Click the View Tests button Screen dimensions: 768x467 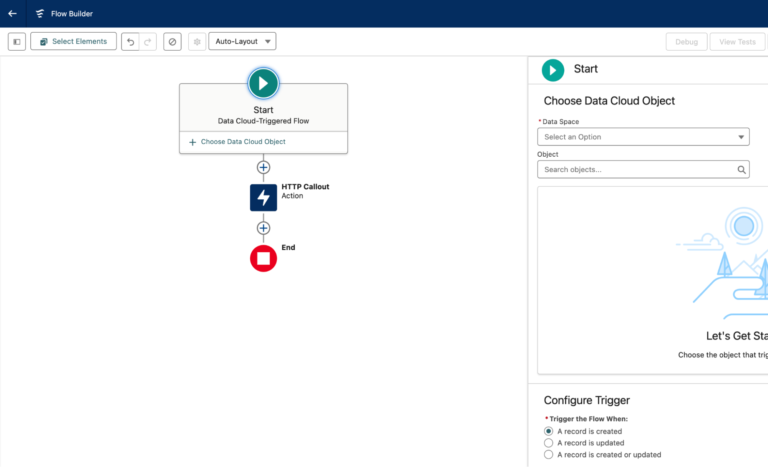click(x=737, y=42)
